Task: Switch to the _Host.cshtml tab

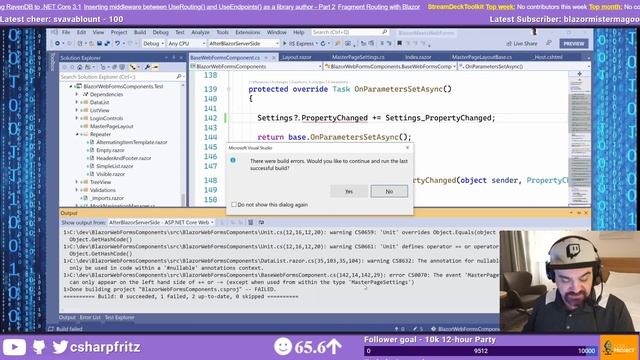Action: pyautogui.click(x=548, y=57)
